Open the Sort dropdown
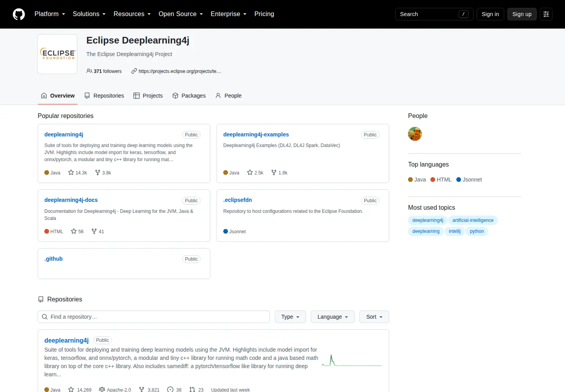565x392 pixels. click(x=374, y=317)
